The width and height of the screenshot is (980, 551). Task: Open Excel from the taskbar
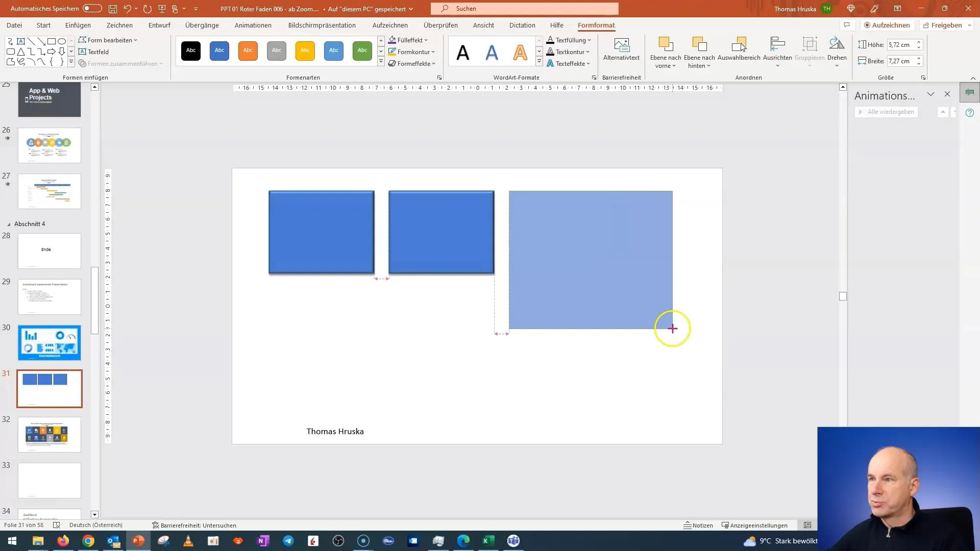(x=488, y=541)
